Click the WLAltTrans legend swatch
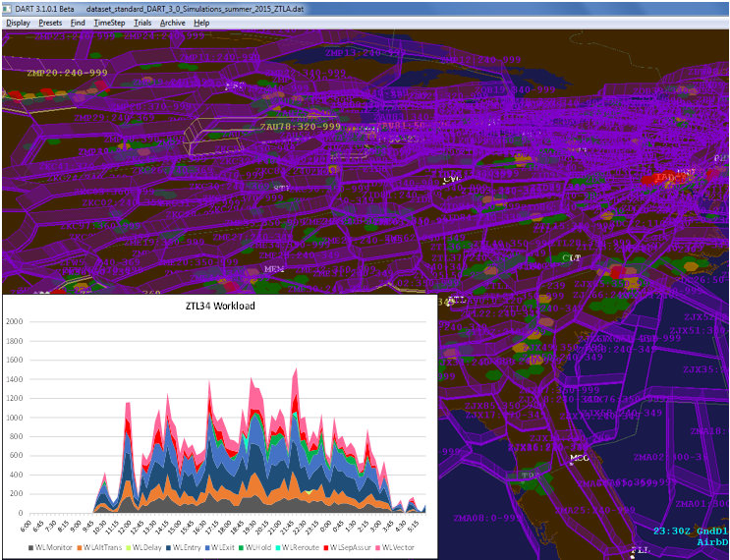The width and height of the screenshot is (730, 560). (x=80, y=547)
